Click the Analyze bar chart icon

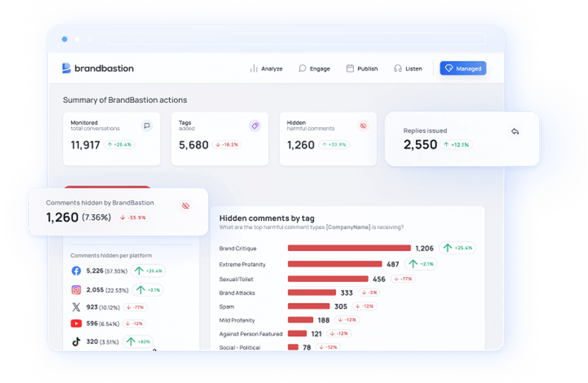254,68
